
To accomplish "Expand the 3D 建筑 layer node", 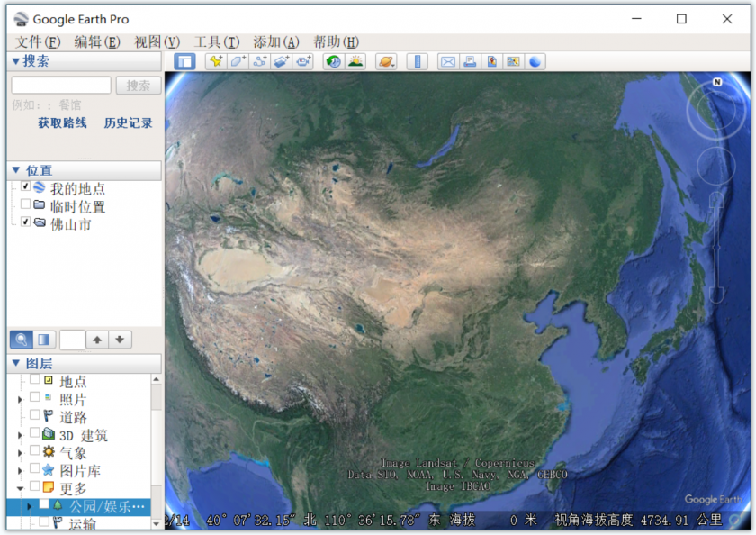I will click(20, 435).
